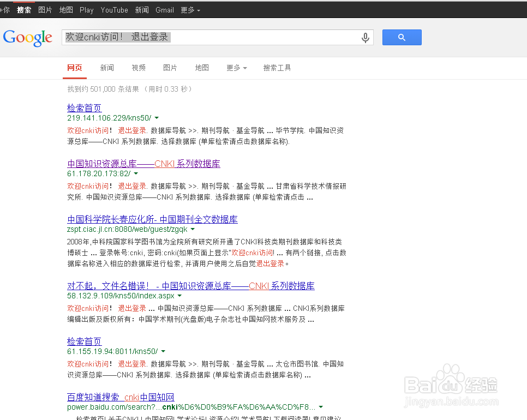Expand the 更多 dropdown beside the 地图 tab

click(x=237, y=68)
